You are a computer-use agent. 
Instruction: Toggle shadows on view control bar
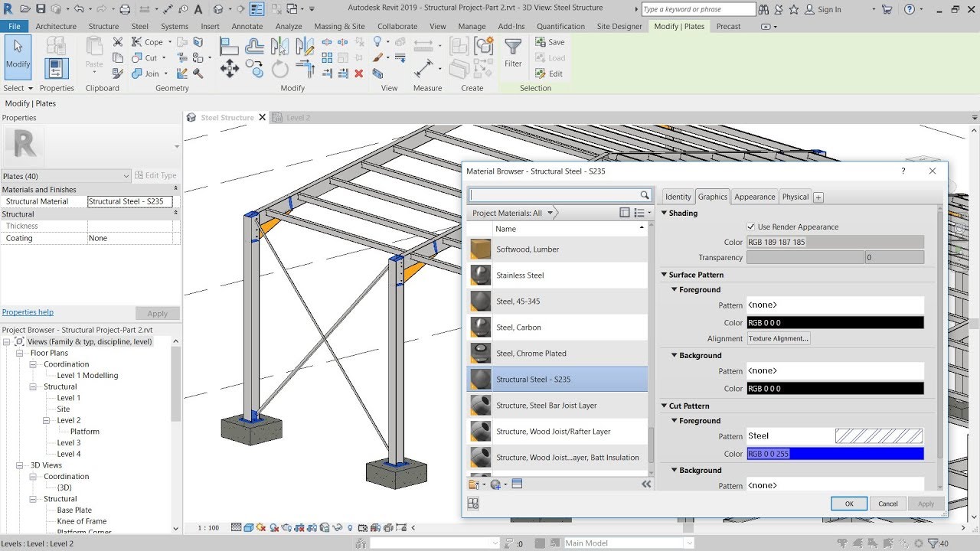coord(272,527)
